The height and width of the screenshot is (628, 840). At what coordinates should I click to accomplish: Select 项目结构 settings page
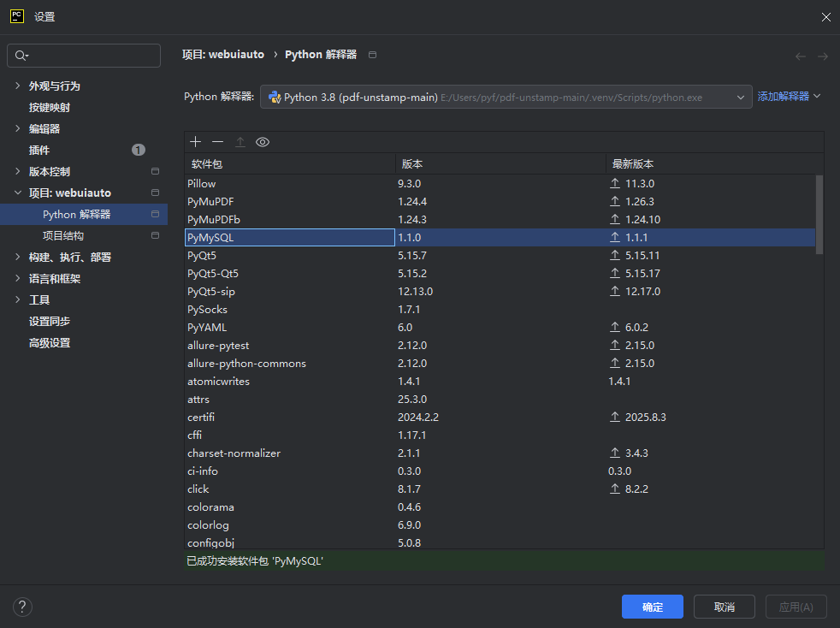point(63,236)
